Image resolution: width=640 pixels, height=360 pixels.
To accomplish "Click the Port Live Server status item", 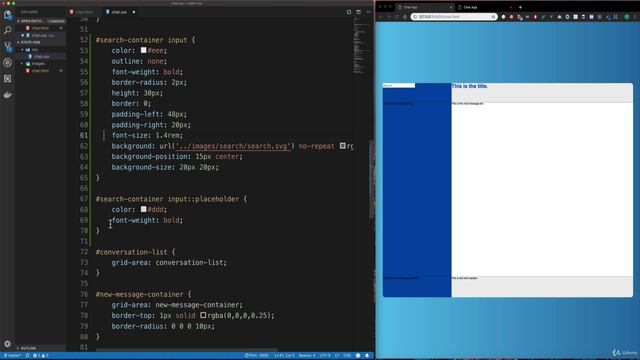I will pos(256,356).
